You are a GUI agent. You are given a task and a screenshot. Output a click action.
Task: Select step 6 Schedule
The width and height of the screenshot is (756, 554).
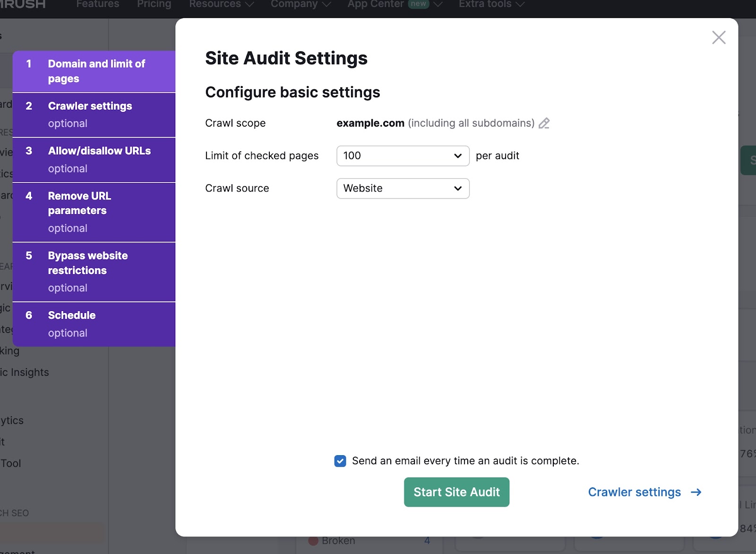[x=94, y=324]
